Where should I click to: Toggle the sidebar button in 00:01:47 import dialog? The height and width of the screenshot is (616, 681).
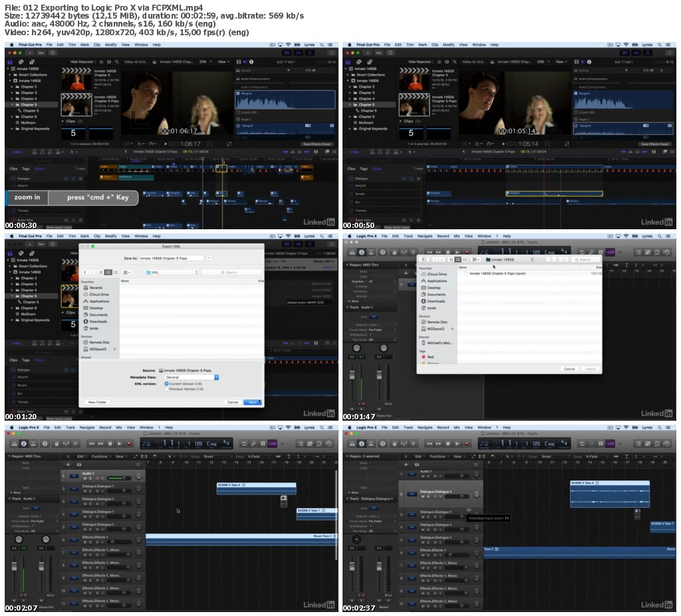point(424,260)
